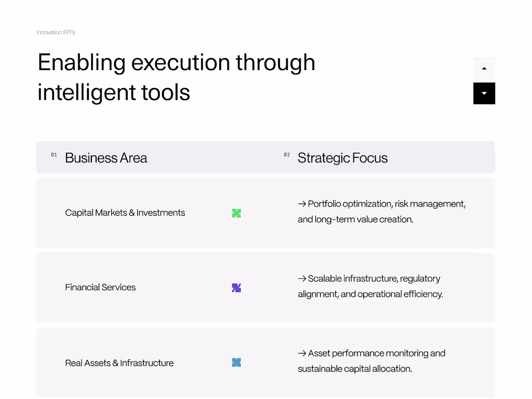532x399 pixels.
Task: Select the Business Area column header
Action: (x=106, y=158)
